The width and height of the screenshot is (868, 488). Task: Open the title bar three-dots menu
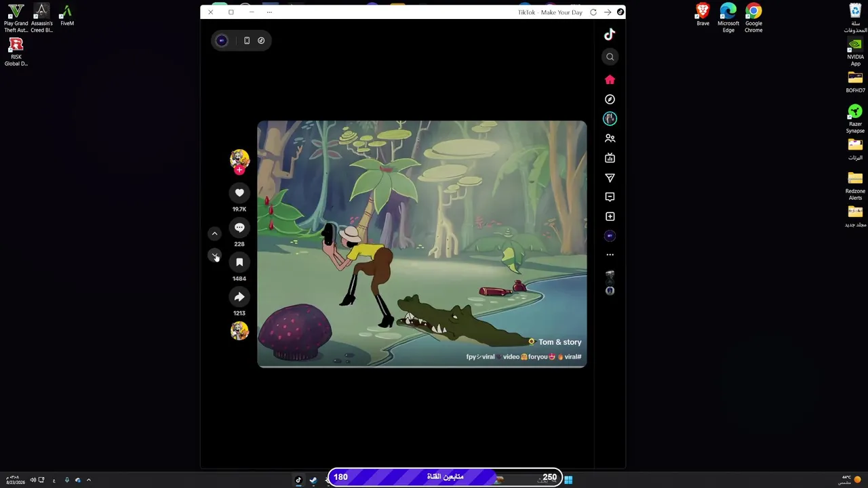(x=269, y=12)
